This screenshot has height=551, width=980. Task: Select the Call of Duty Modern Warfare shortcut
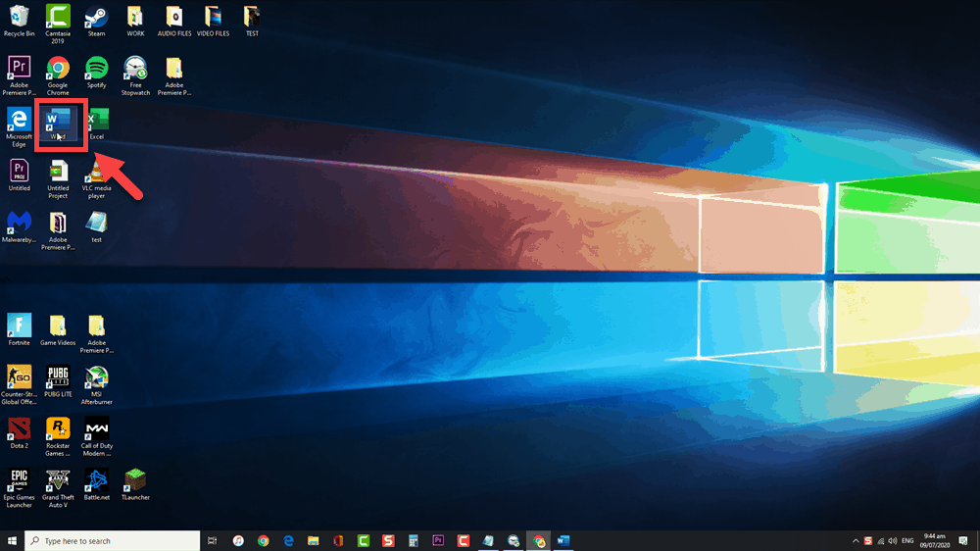(x=96, y=436)
